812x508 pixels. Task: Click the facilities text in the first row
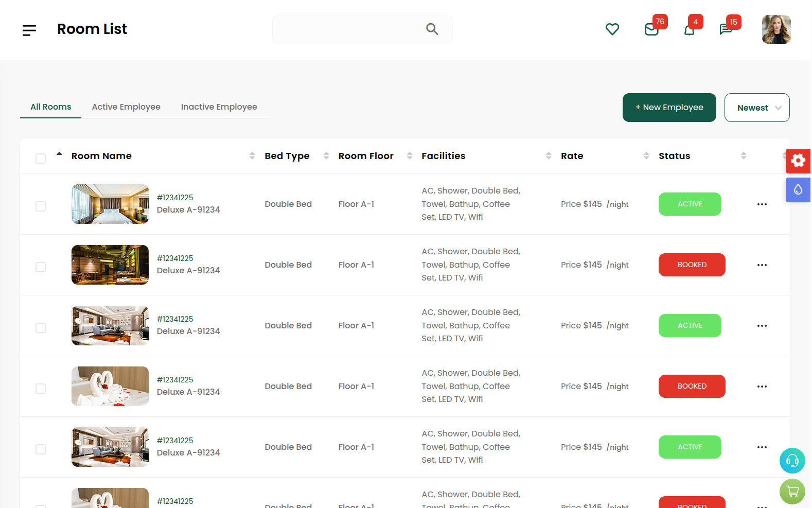[471, 204]
